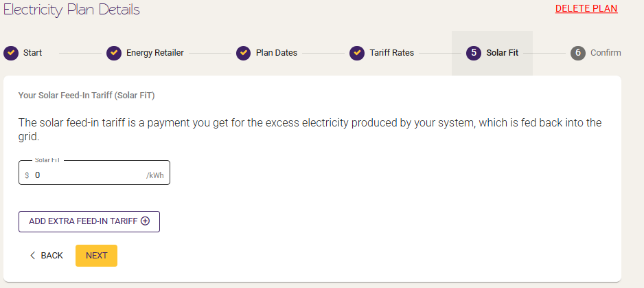The height and width of the screenshot is (288, 644).
Task: Click the yellow NEXT button
Action: point(97,256)
